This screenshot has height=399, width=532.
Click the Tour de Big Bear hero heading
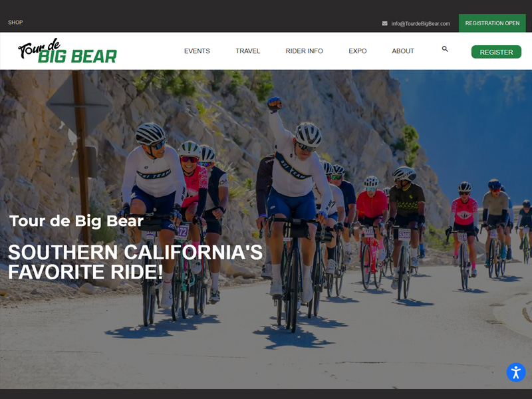(76, 221)
